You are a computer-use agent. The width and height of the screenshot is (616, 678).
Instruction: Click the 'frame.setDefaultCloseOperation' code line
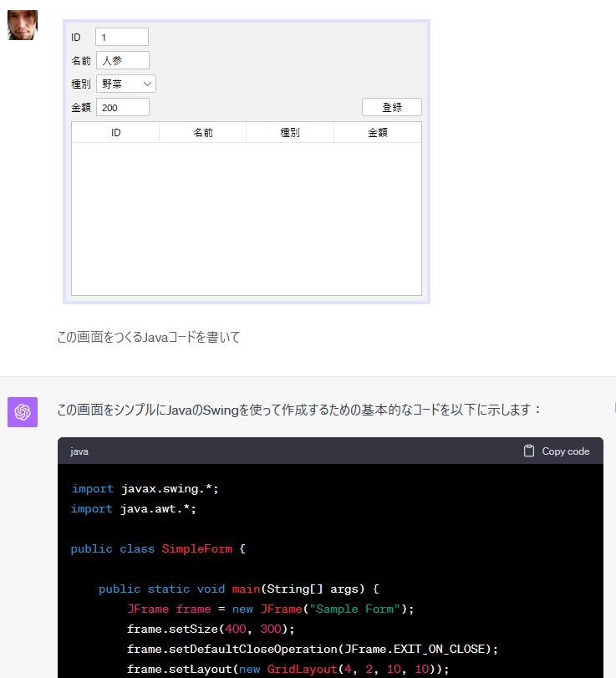312,650
